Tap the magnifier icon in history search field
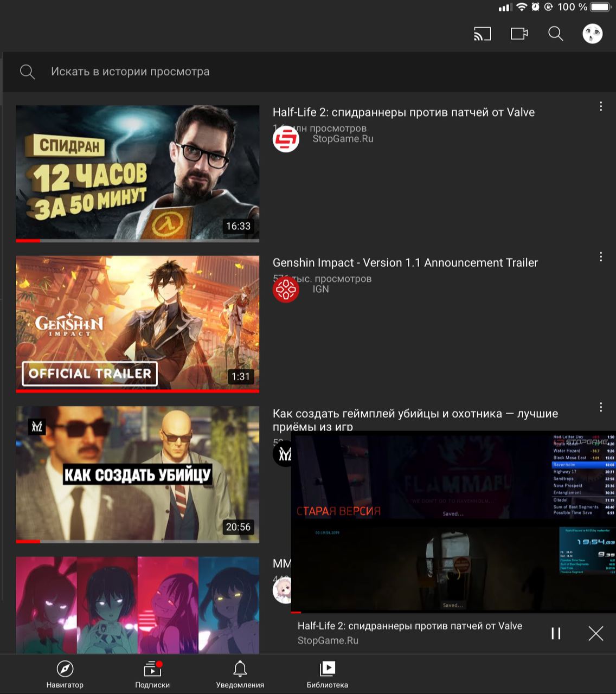This screenshot has height=694, width=616. (27, 72)
